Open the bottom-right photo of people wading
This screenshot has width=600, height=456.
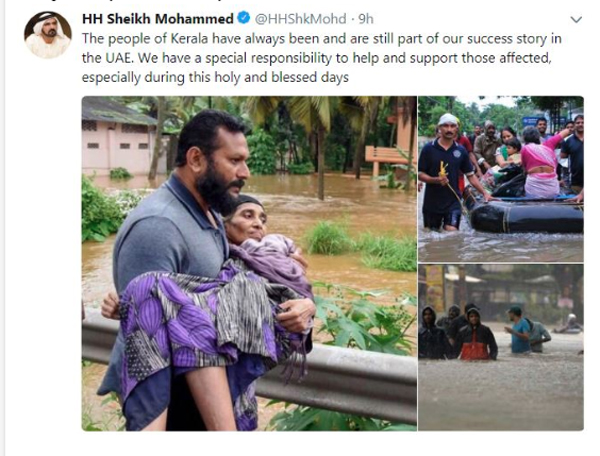point(501,347)
